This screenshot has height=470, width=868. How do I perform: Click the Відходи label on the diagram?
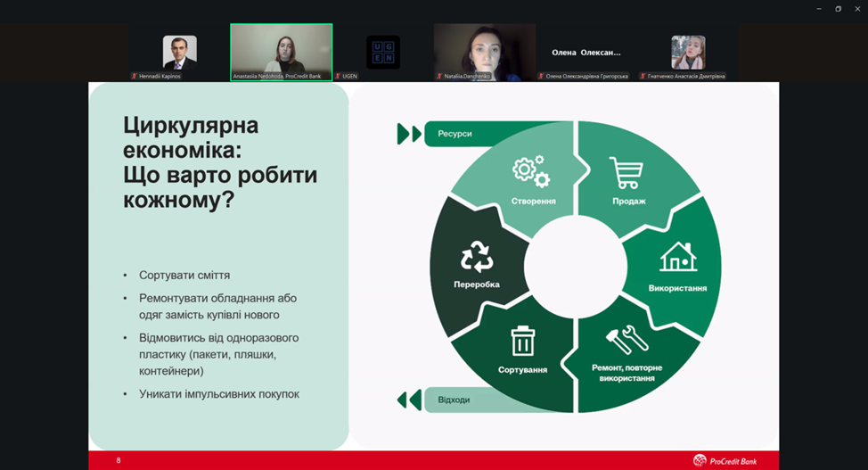[454, 400]
